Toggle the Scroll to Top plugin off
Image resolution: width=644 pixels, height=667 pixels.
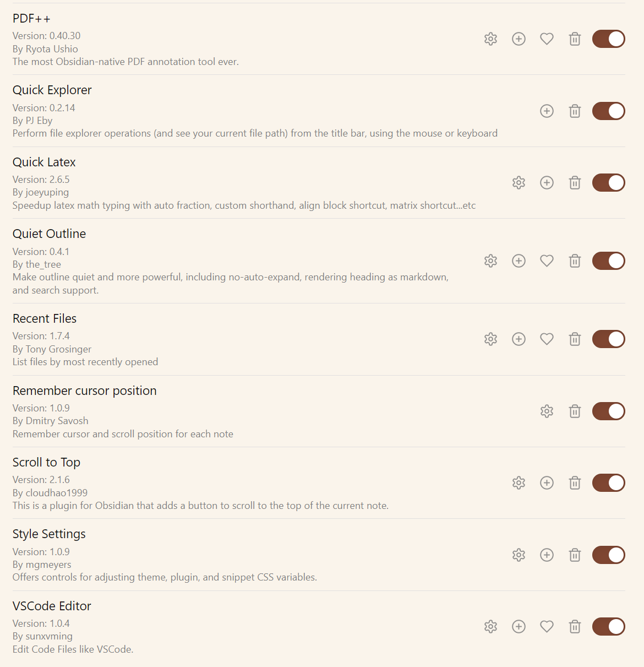click(x=609, y=483)
